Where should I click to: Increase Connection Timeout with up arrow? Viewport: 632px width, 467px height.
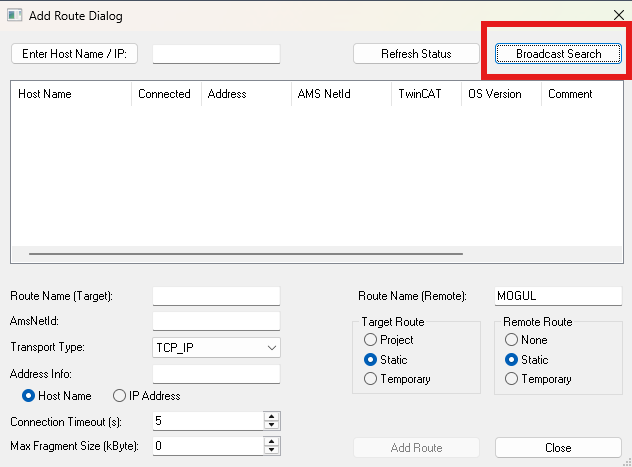tap(272, 416)
